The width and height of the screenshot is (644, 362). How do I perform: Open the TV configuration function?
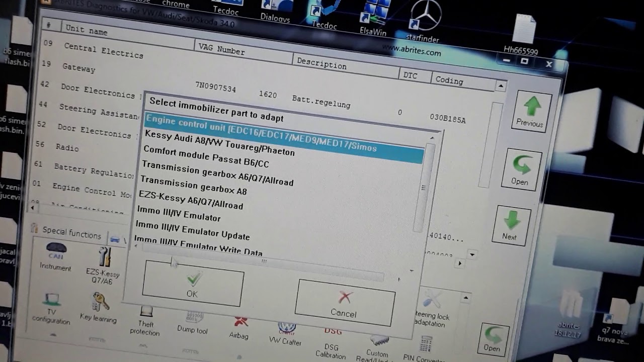tap(51, 308)
